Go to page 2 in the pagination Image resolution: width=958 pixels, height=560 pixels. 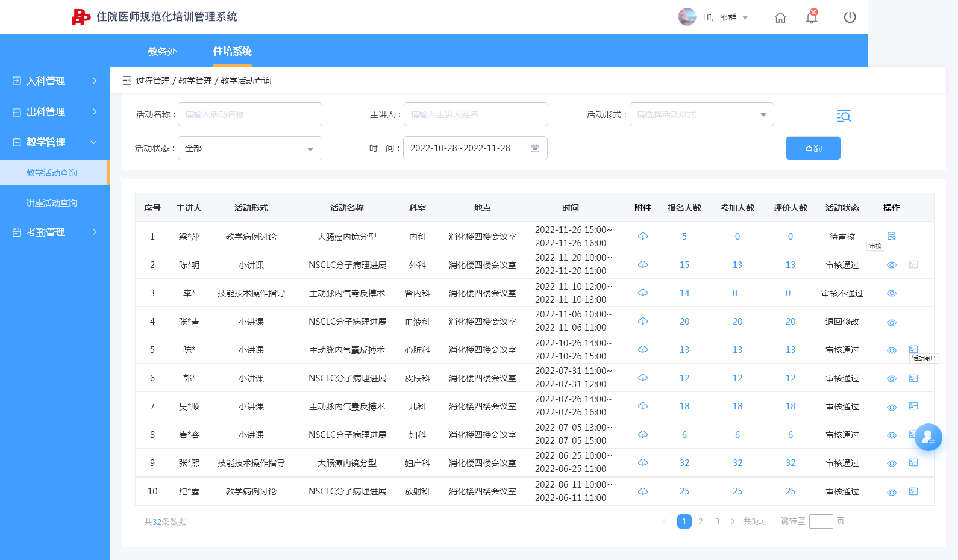coord(701,521)
